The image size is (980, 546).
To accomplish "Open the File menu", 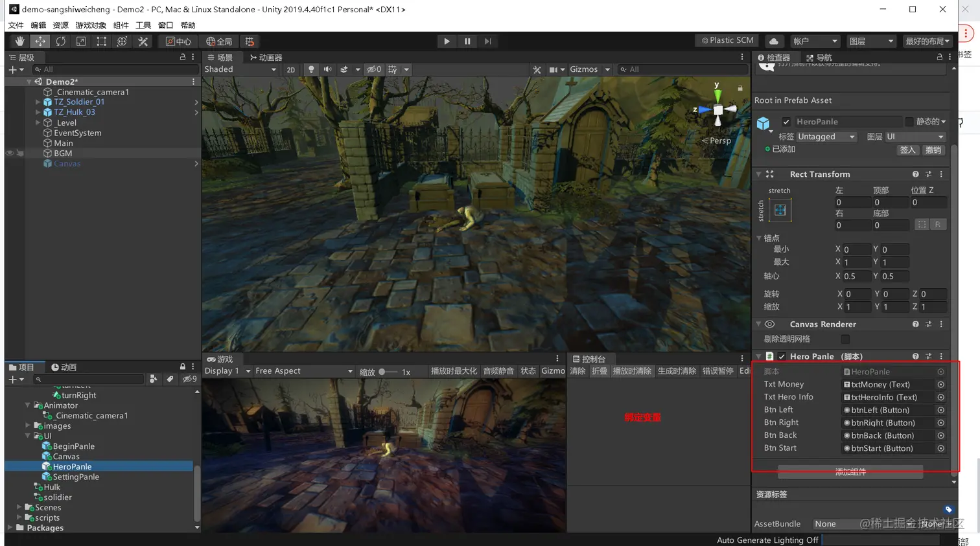I will coord(16,25).
